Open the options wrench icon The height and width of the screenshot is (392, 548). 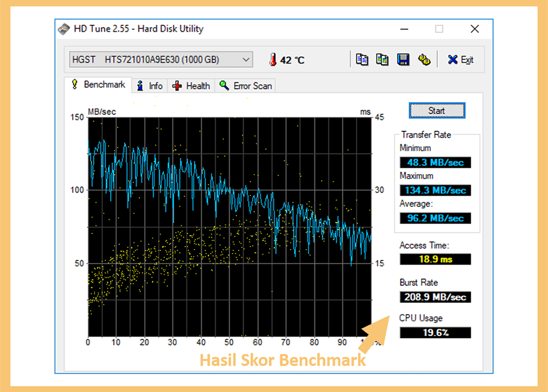pos(424,60)
